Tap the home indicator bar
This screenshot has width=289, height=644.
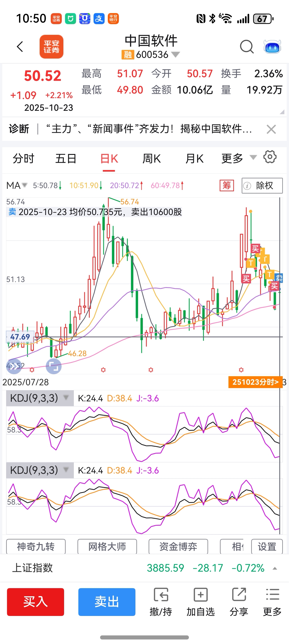(x=144, y=637)
